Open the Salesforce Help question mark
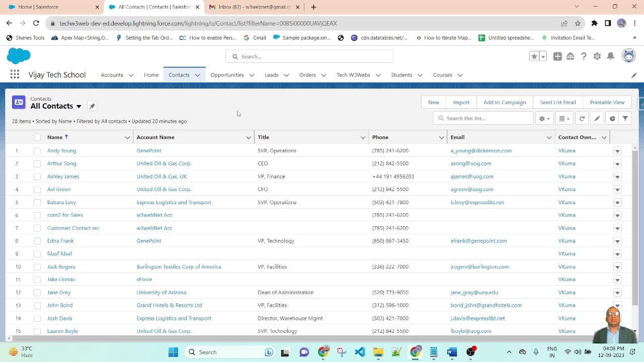Screen dimensions: 644x362 [584, 56]
